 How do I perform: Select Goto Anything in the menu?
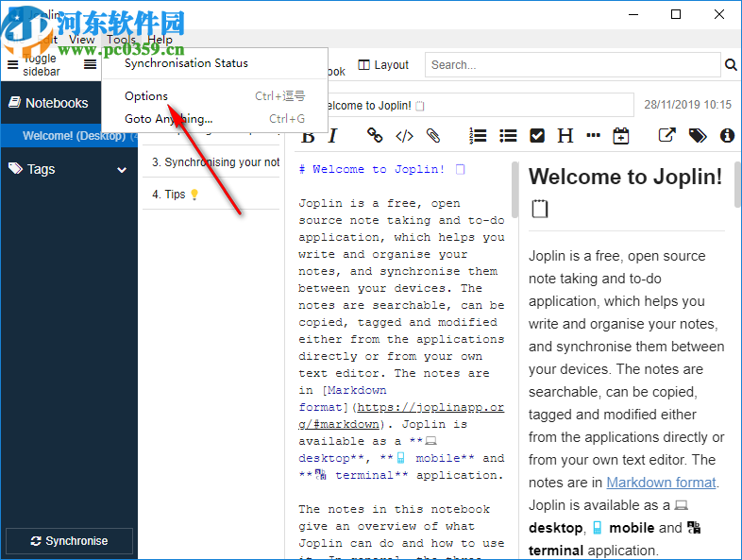(x=214, y=119)
